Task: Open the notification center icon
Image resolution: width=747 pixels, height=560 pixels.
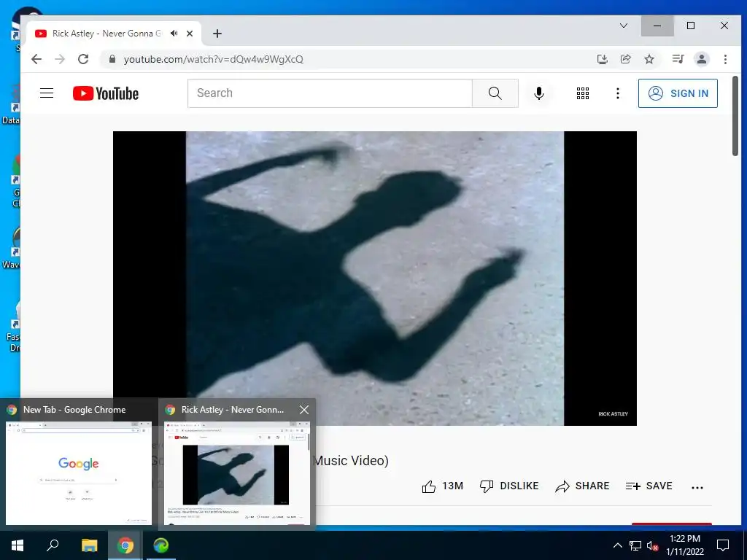Action: (x=723, y=545)
